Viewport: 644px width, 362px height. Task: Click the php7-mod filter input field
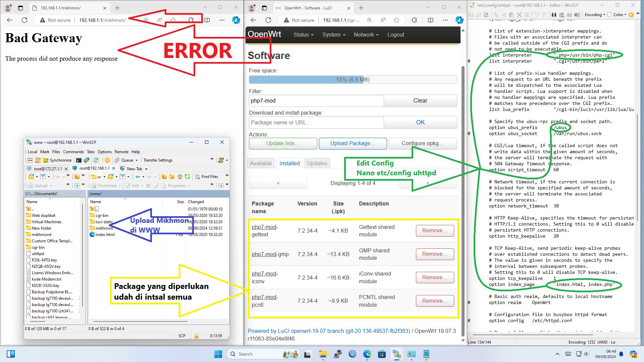click(316, 101)
